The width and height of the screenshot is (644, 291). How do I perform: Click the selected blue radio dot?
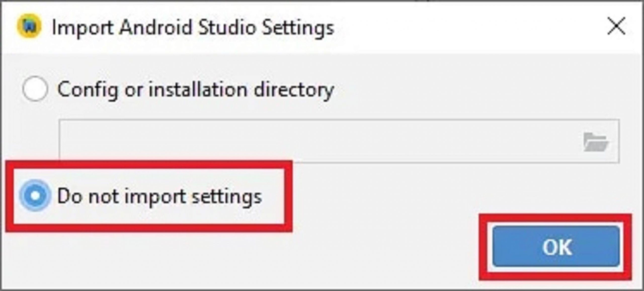click(35, 195)
